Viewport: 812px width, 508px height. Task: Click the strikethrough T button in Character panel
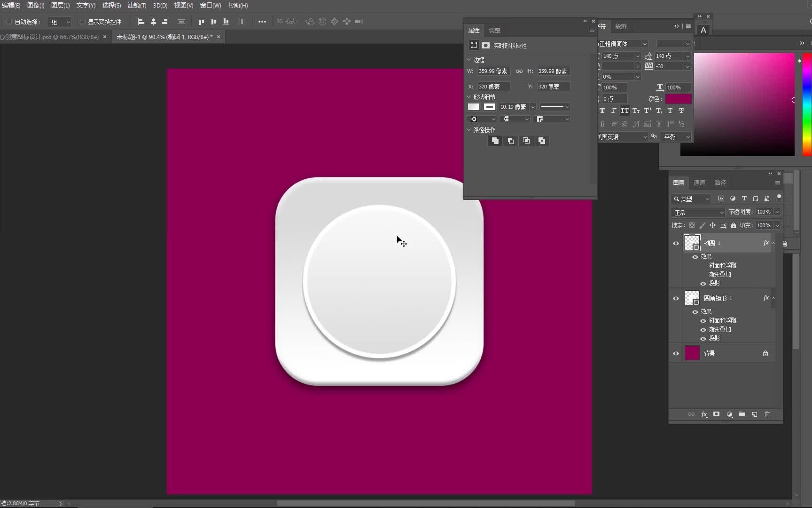[x=681, y=111]
